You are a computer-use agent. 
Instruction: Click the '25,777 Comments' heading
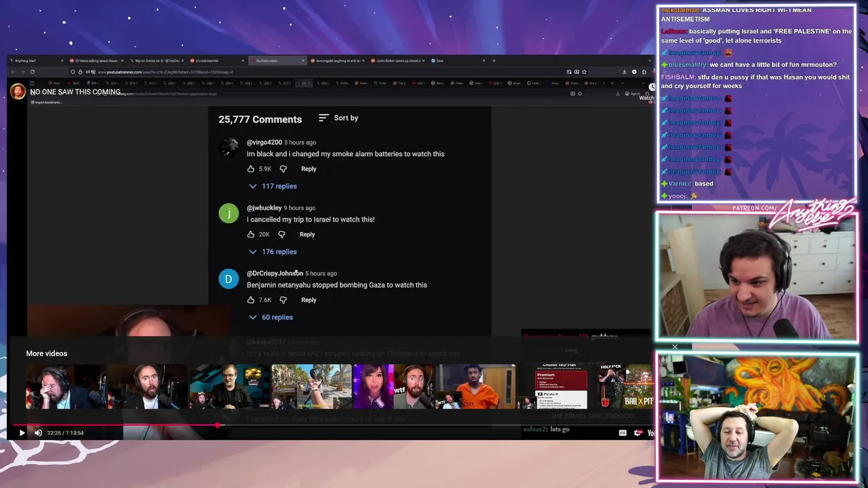pos(260,119)
